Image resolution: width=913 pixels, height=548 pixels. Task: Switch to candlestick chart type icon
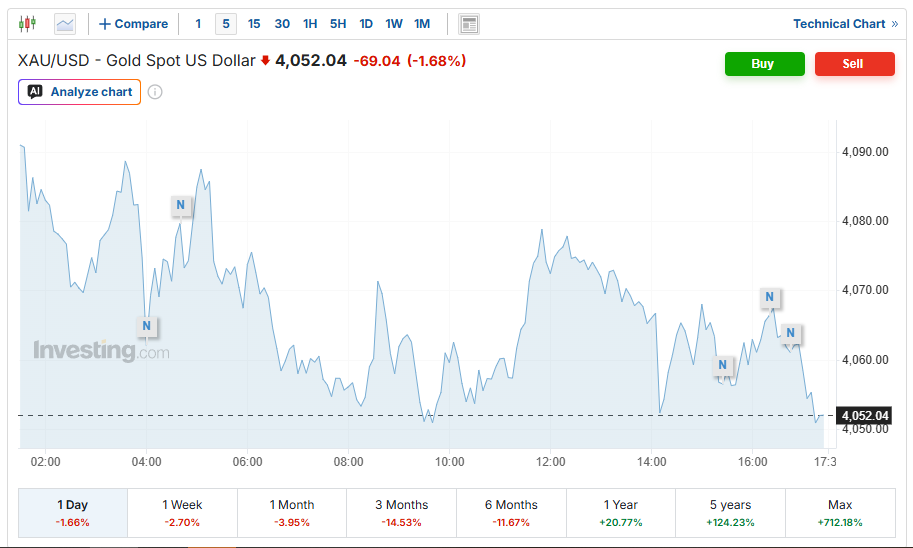[x=27, y=24]
